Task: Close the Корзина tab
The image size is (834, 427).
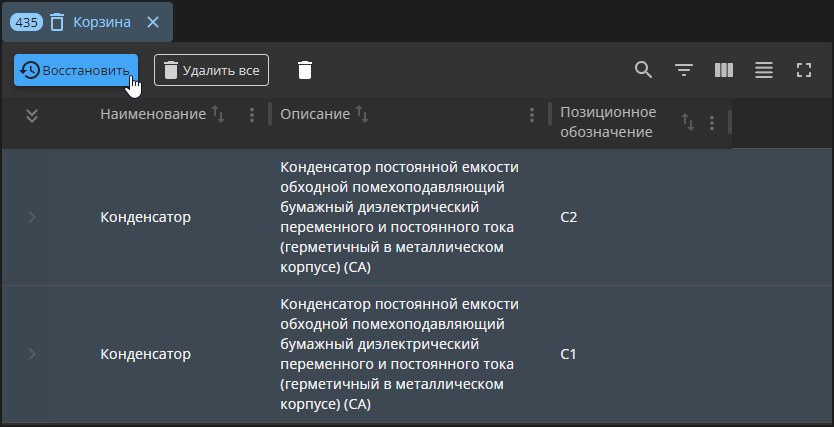Action: tap(153, 22)
